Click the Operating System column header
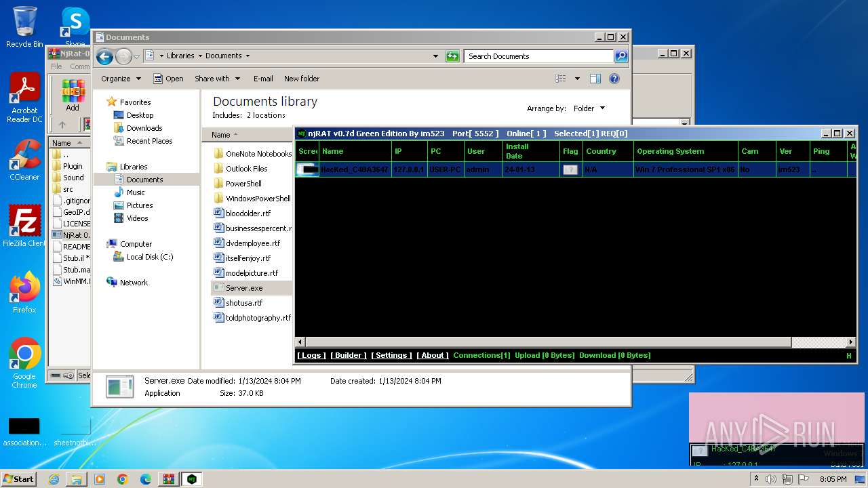868x488 pixels. pyautogui.click(x=686, y=151)
